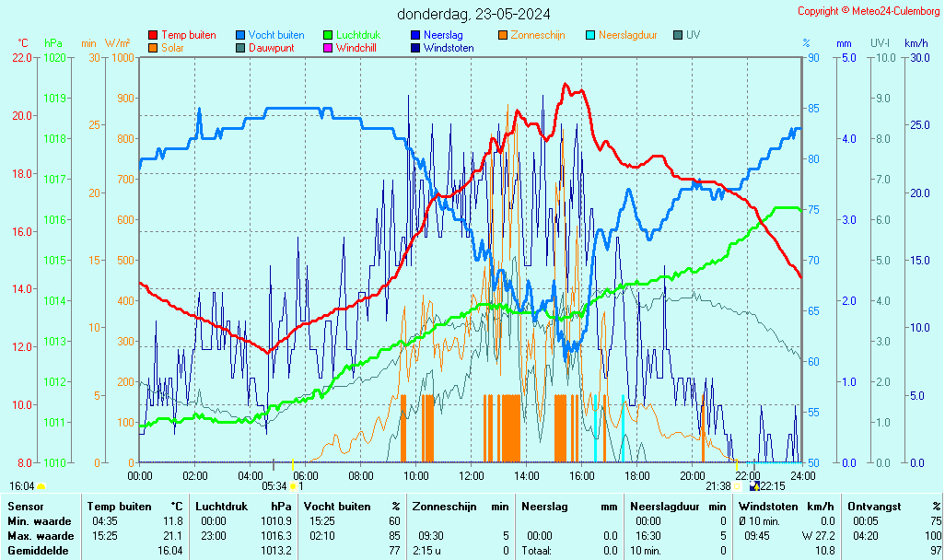The width and height of the screenshot is (945, 560).
Task: Click the Dauwpunt legend label
Action: coord(271,48)
